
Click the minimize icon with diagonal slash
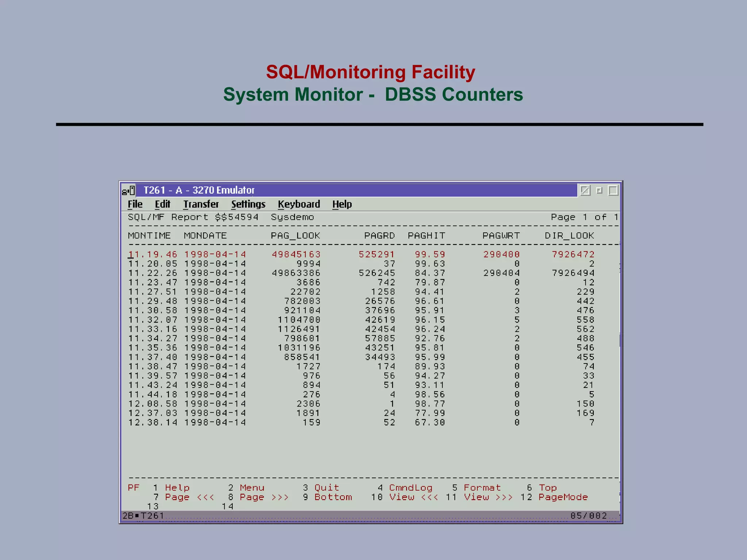[x=585, y=190]
